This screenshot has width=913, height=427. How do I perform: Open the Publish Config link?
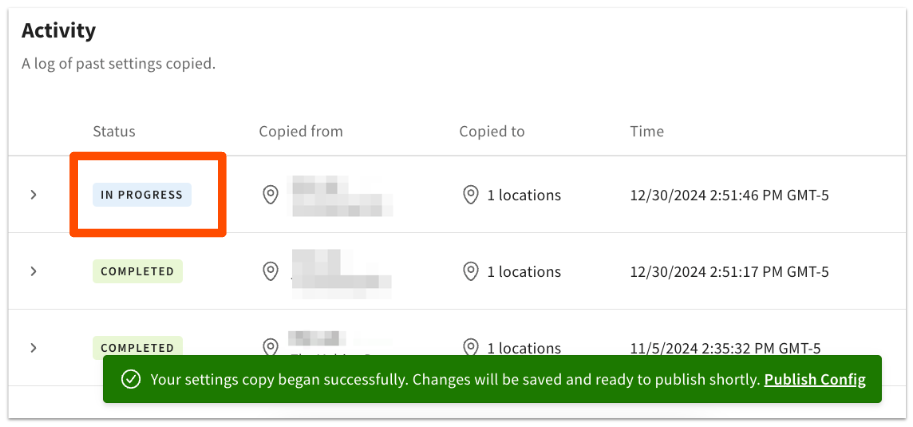click(814, 380)
